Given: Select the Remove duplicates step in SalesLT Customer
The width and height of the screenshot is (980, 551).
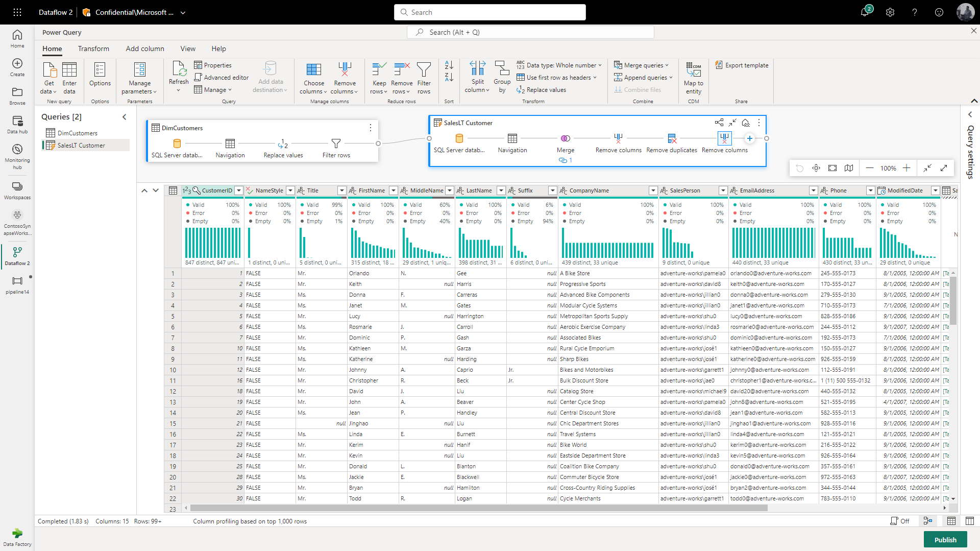Looking at the screenshot, I should click(x=671, y=138).
